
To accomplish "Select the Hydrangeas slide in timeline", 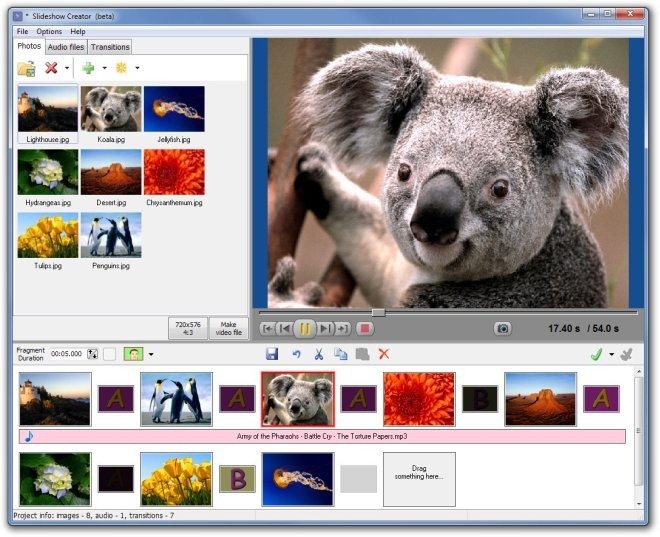I will tap(55, 479).
